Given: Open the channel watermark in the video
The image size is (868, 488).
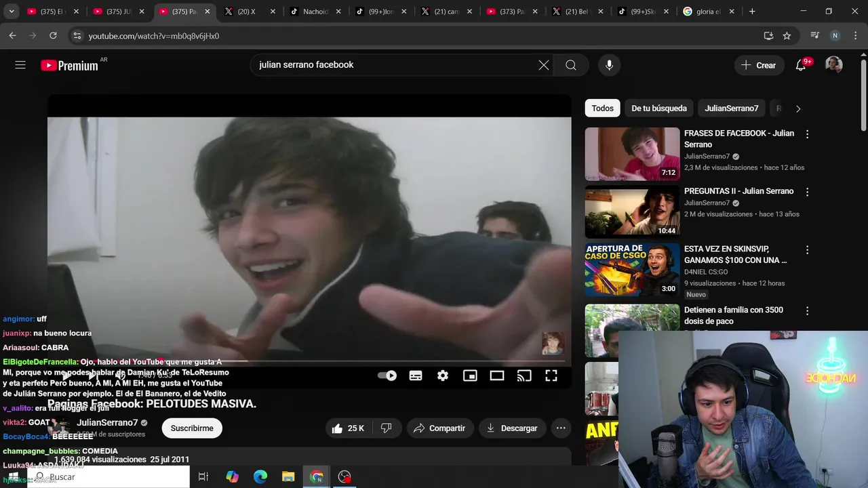Looking at the screenshot, I should (x=553, y=344).
